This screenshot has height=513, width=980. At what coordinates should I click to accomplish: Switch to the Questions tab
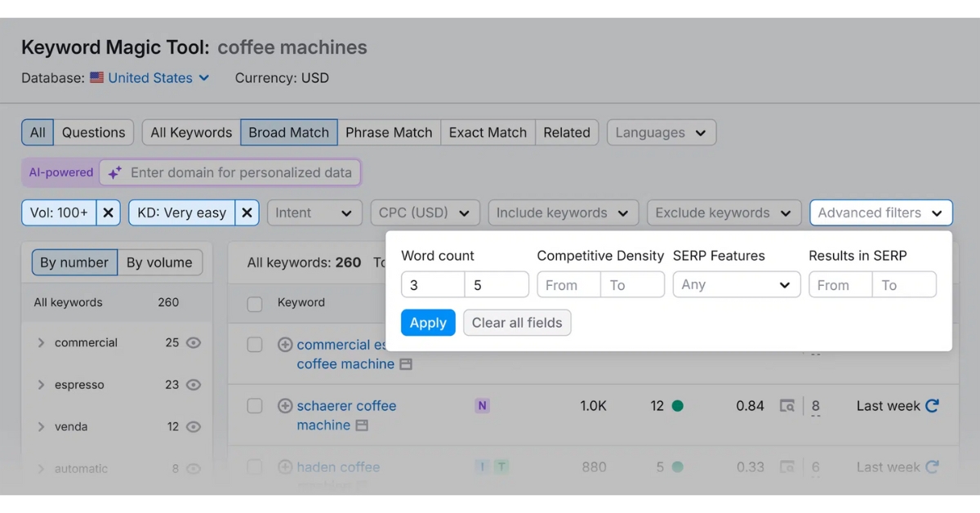(94, 132)
